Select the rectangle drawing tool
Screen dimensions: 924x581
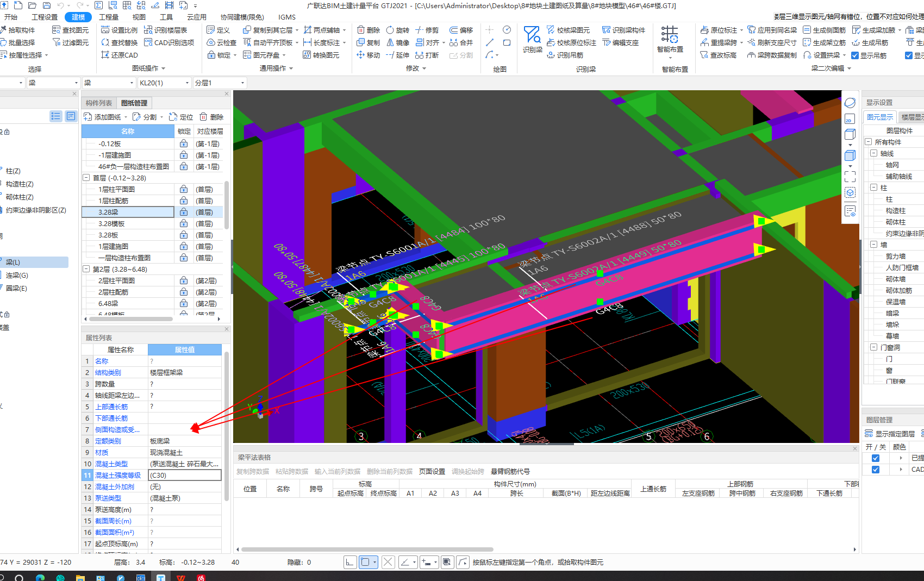(507, 42)
